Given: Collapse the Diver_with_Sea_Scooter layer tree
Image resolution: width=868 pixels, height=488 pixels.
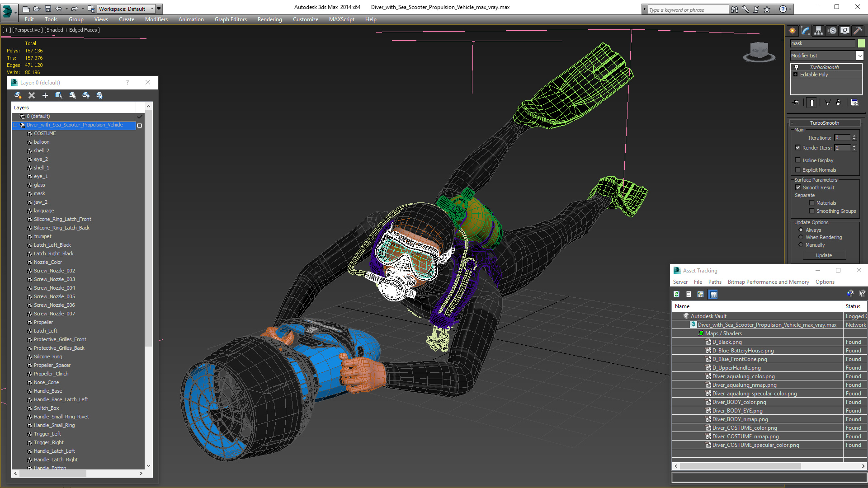Looking at the screenshot, I should pos(15,125).
